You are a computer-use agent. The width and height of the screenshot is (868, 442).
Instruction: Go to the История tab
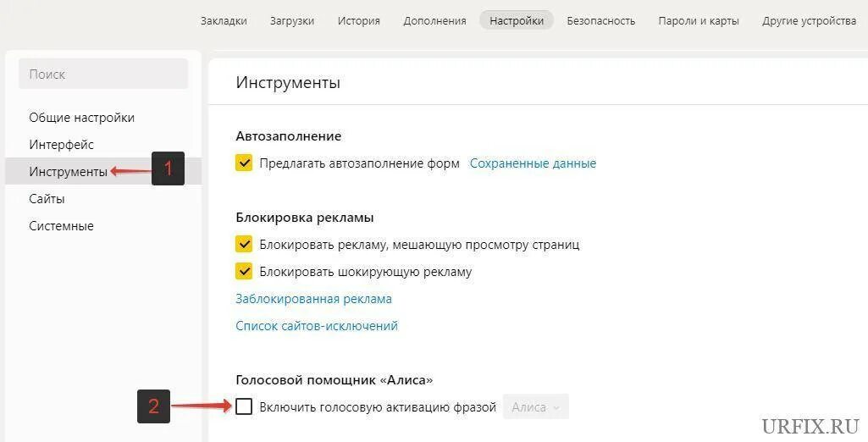tap(359, 21)
